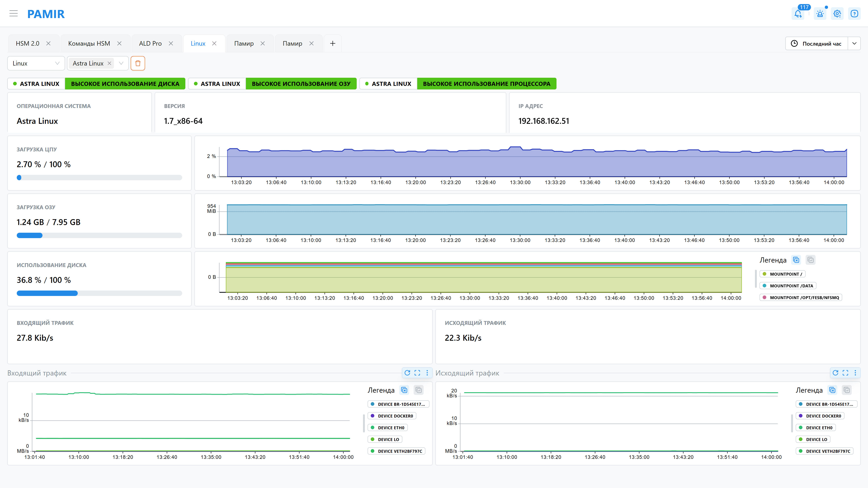Click the outgoing traffic legend scrollbar
Screen dimensions: 868x488
(792, 423)
